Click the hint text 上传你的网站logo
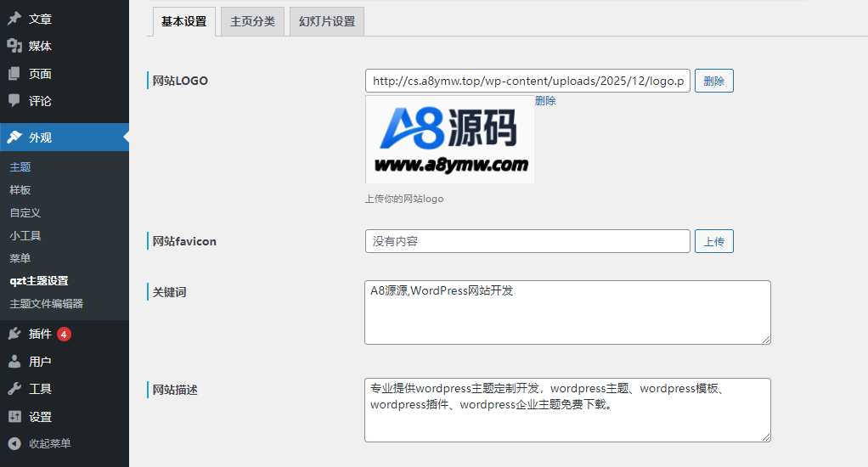 [x=404, y=199]
